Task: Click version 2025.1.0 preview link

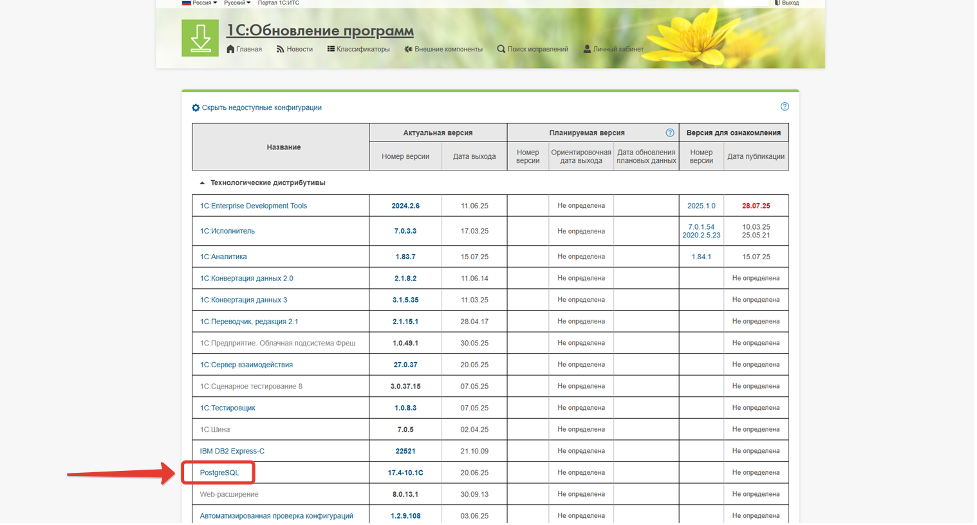Action: point(701,206)
